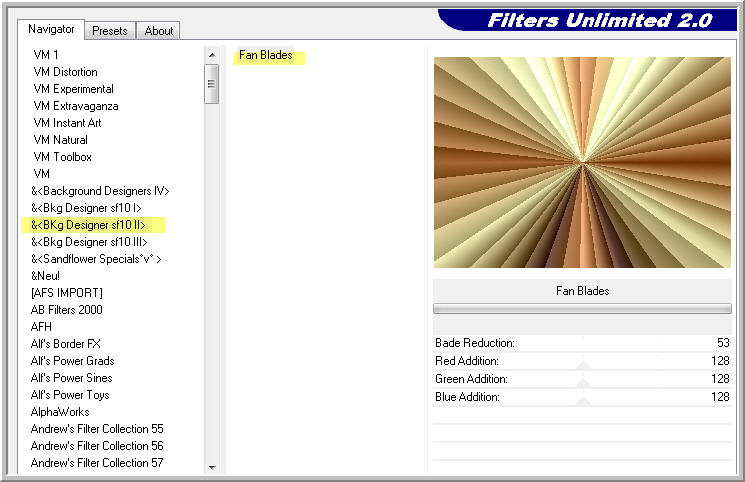Select Alf's Power Toys category

click(70, 395)
